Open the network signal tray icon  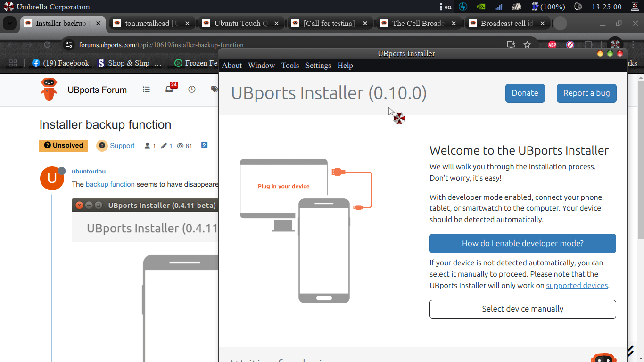499,7
